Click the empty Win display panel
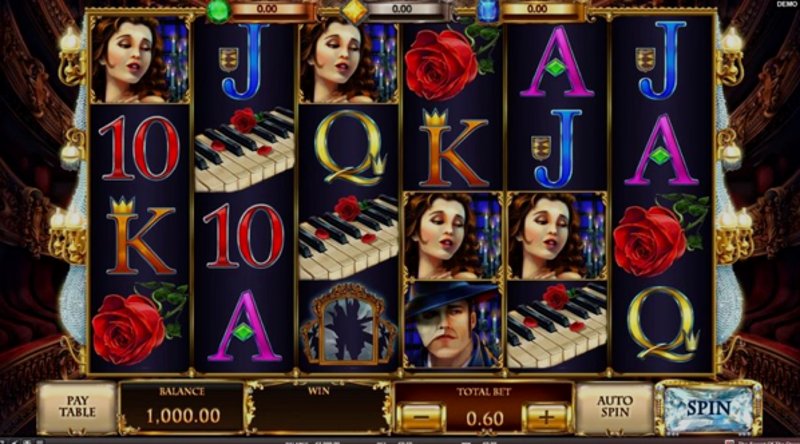 click(319, 408)
